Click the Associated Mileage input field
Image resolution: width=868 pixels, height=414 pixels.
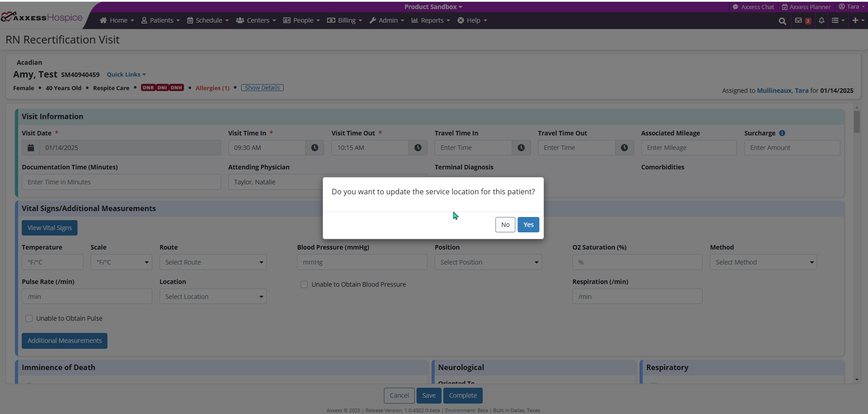click(689, 148)
